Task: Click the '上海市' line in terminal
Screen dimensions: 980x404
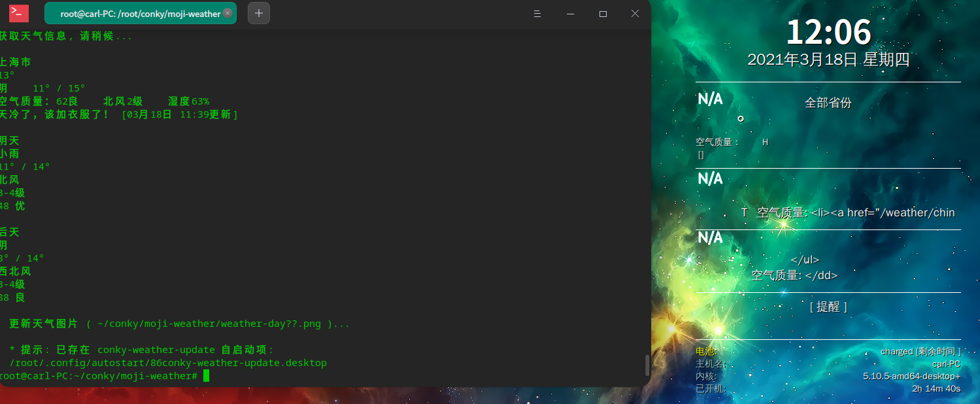Action: 16,62
